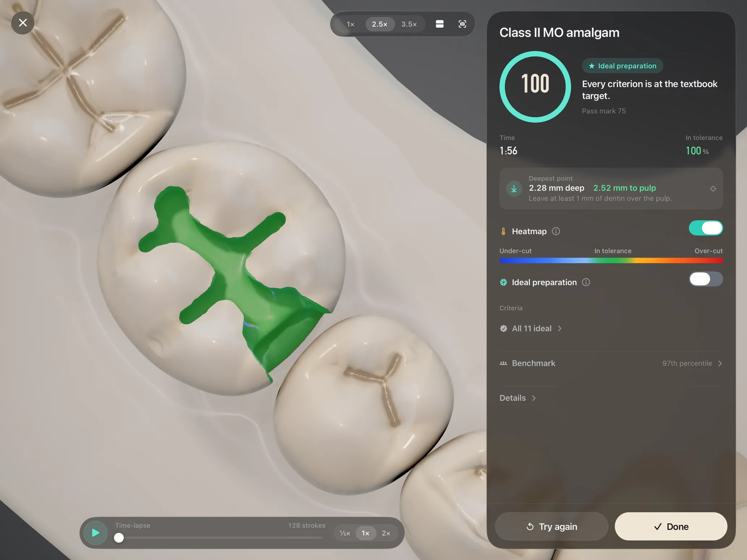Play the time-lapse replay
The width and height of the screenshot is (747, 560).
click(95, 533)
